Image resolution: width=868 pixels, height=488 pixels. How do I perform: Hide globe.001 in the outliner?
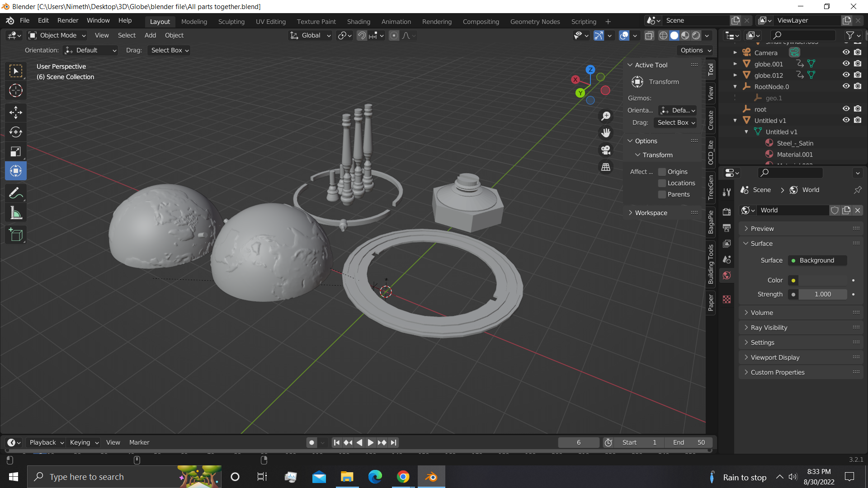(846, 64)
